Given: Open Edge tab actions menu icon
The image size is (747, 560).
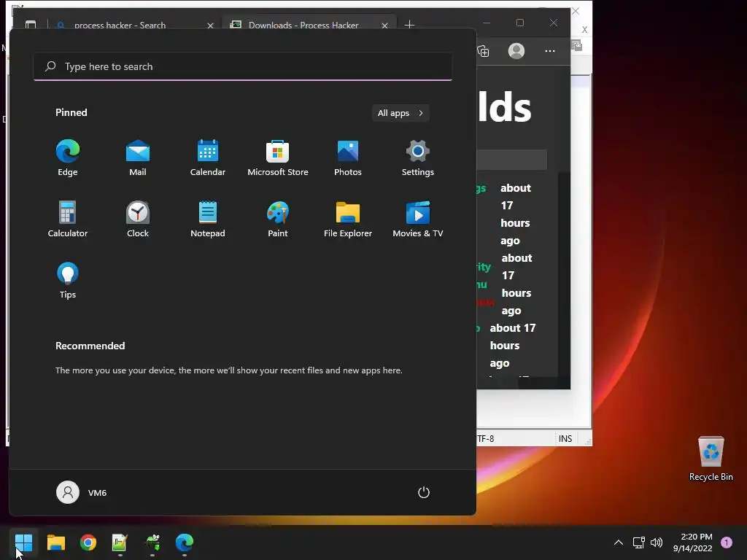Looking at the screenshot, I should pyautogui.click(x=31, y=24).
